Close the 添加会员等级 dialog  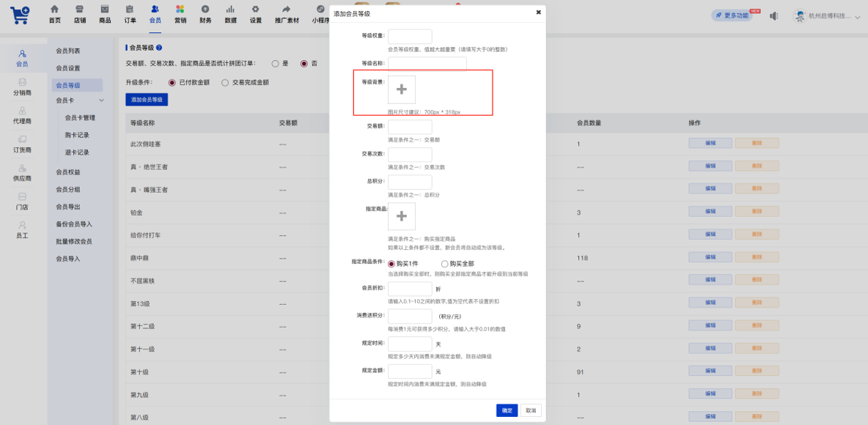pyautogui.click(x=538, y=12)
